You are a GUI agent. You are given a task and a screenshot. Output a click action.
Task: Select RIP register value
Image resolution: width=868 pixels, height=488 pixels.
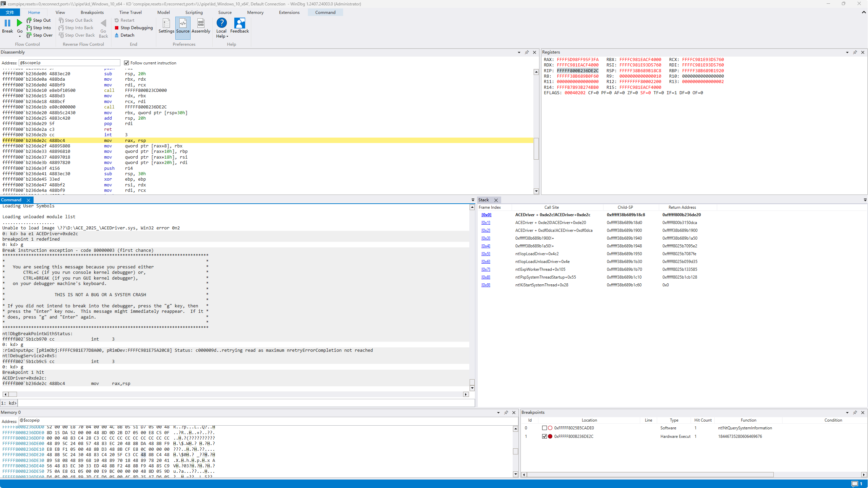[x=577, y=70]
